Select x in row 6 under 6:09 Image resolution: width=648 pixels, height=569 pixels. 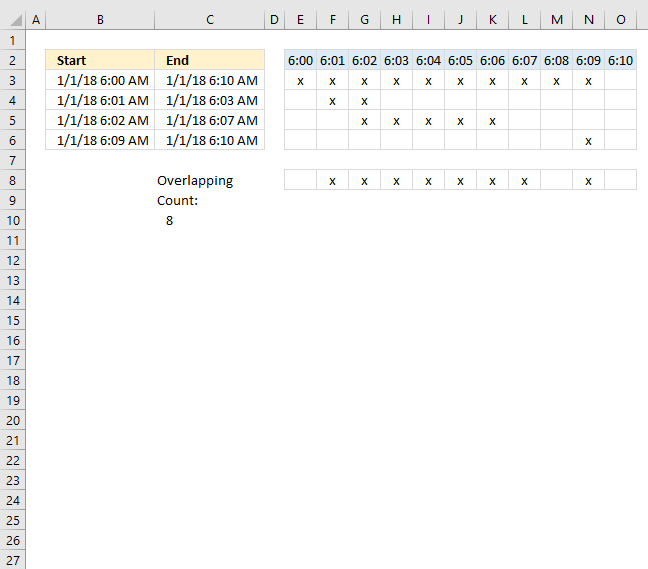(588, 140)
